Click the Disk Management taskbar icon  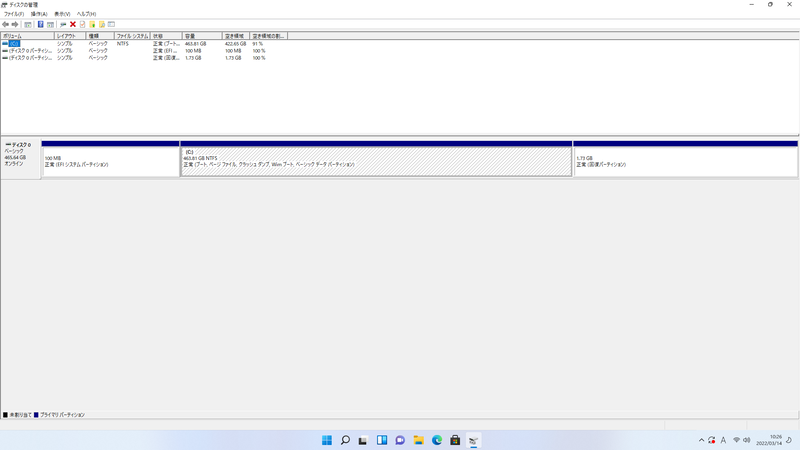pyautogui.click(x=473, y=440)
